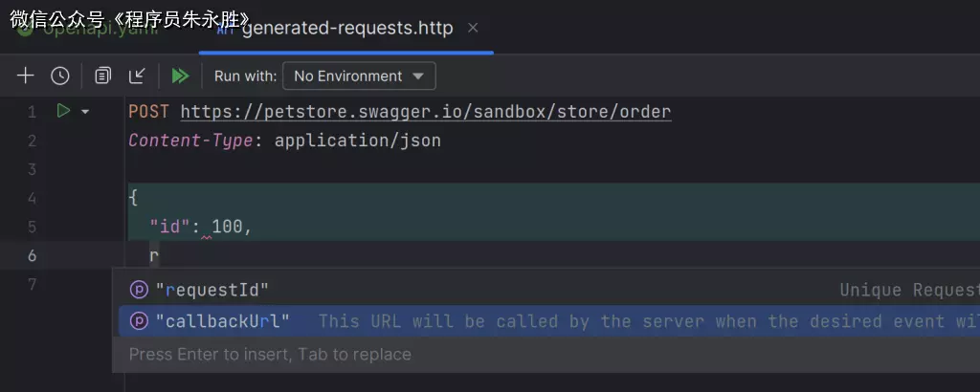Click the property icon beside requestId
The image size is (980, 392).
(x=139, y=290)
